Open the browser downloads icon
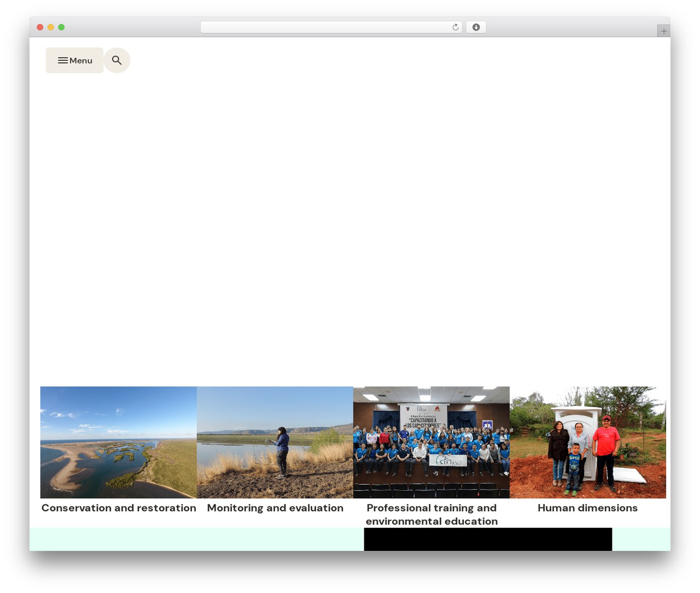Viewport: 700px width, 593px height. 476,27
